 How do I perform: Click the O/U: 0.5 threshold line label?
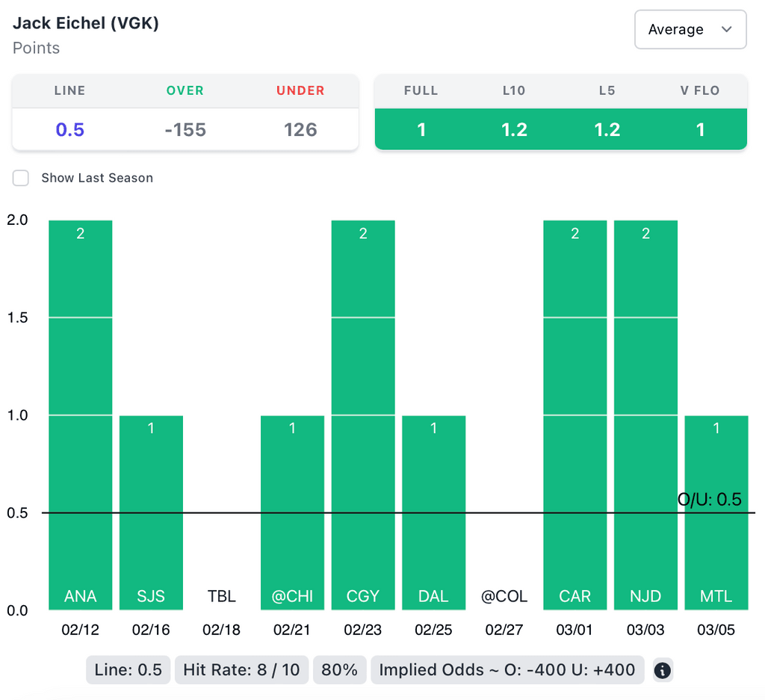click(709, 500)
